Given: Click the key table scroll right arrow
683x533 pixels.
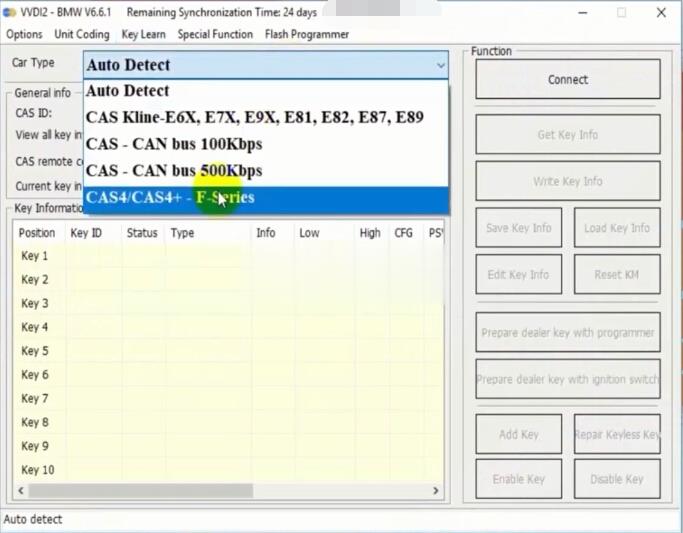Looking at the screenshot, I should pos(435,491).
